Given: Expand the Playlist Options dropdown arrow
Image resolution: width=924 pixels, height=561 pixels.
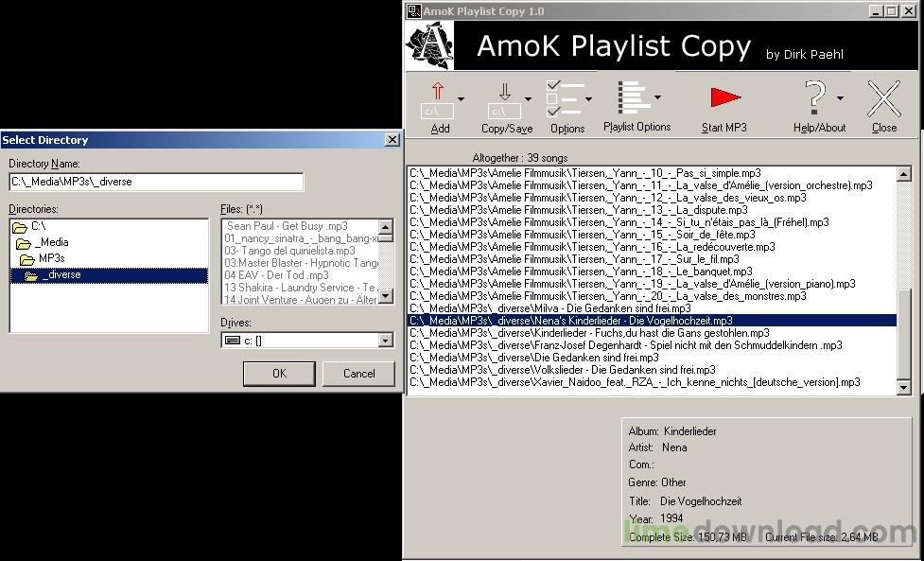Looking at the screenshot, I should click(x=657, y=97).
